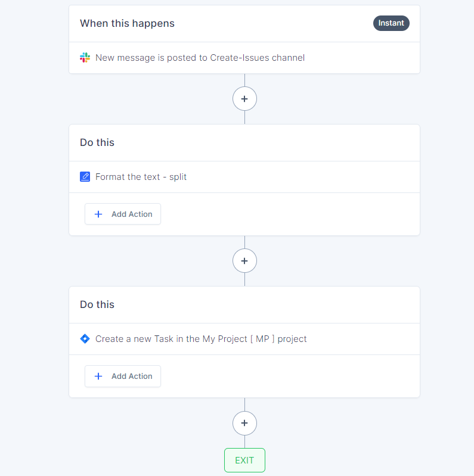Open the New message posted to Create-Issues trigger
The image size is (474, 476).
coord(244,58)
